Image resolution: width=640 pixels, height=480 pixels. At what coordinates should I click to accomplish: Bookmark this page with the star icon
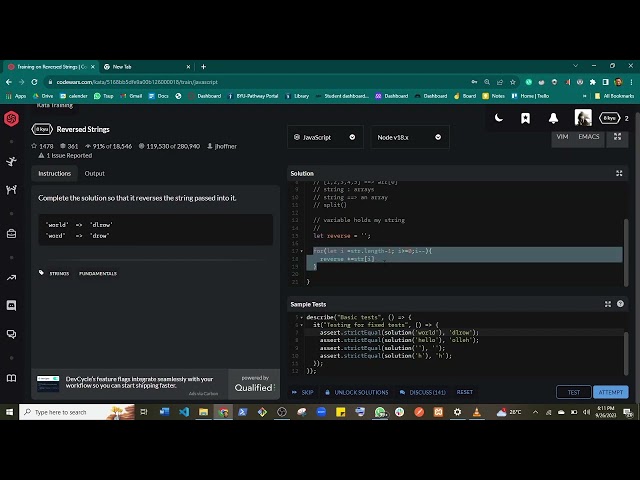(x=513, y=82)
